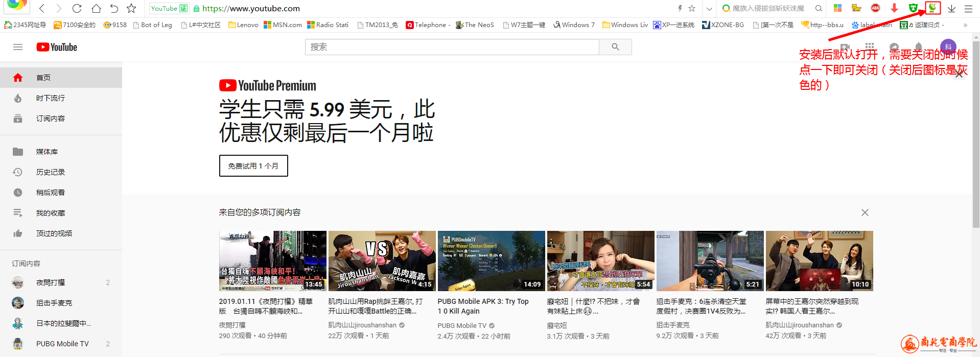Open the 日本的拉斐爾中 subscription channel

(61, 323)
